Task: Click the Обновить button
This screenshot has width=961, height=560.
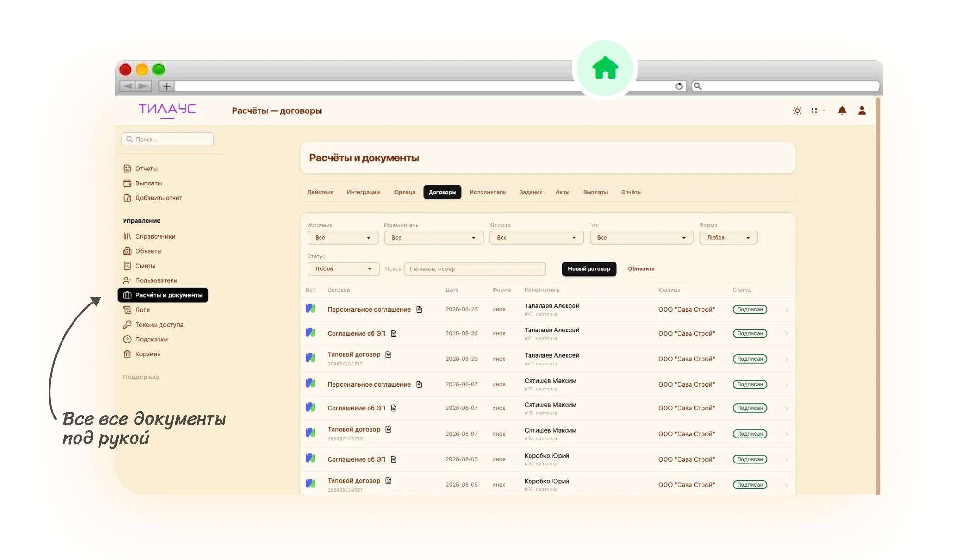Action: click(x=641, y=269)
